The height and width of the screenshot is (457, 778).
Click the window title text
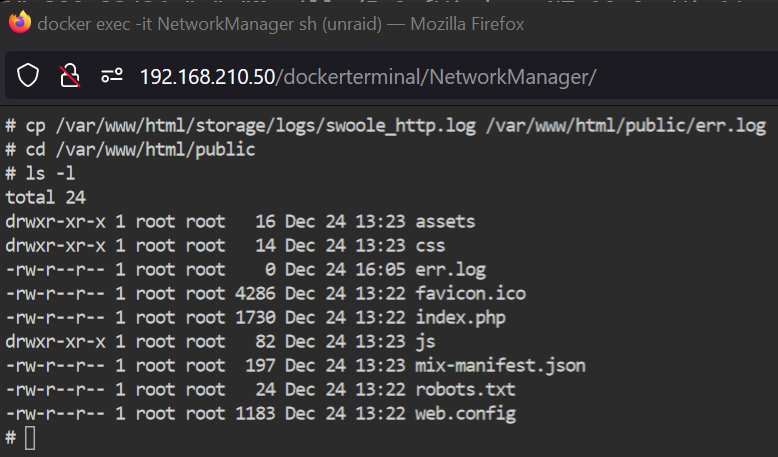coord(281,24)
